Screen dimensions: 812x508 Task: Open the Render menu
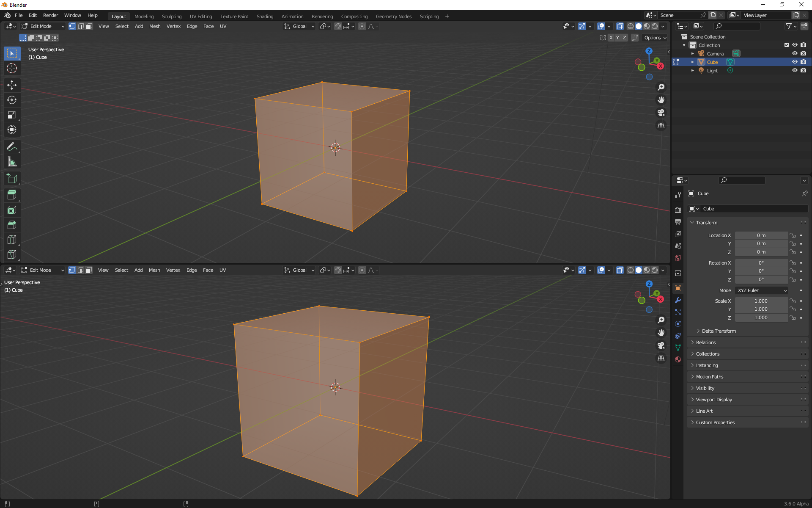click(x=50, y=15)
